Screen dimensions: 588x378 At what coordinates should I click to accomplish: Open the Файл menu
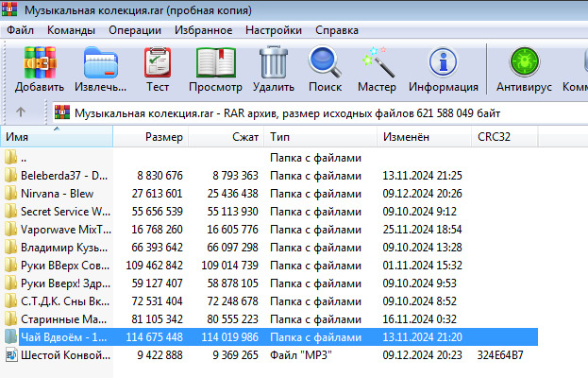pos(20,30)
